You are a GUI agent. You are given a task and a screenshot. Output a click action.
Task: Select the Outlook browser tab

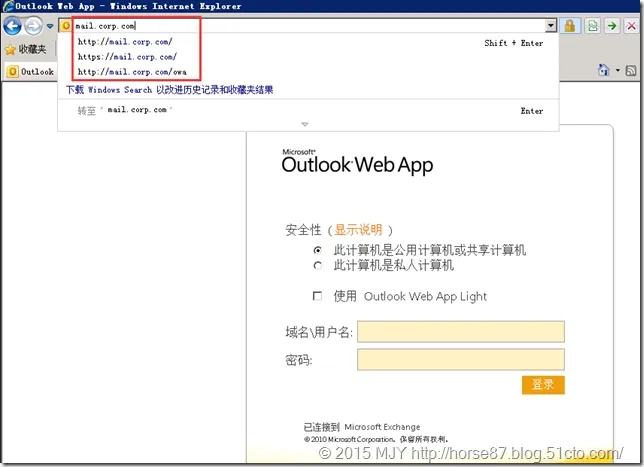point(31,71)
